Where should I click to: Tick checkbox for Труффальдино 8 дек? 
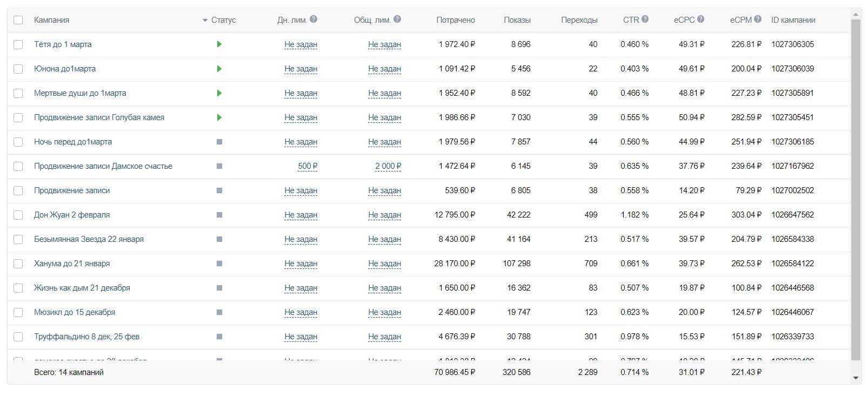[x=18, y=337]
